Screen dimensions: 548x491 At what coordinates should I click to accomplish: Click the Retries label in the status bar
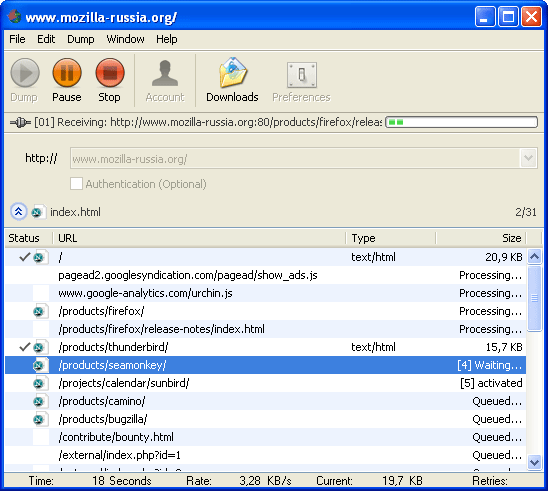click(490, 481)
